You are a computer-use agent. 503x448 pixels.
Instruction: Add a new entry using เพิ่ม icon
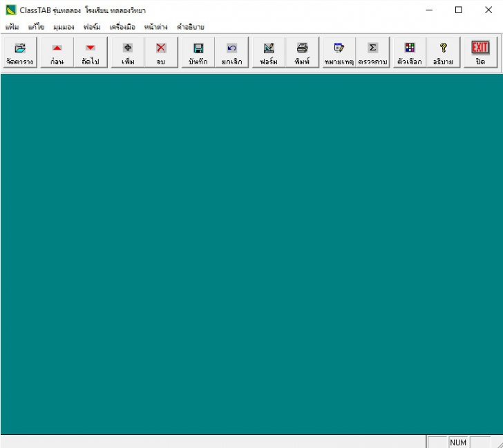127,53
